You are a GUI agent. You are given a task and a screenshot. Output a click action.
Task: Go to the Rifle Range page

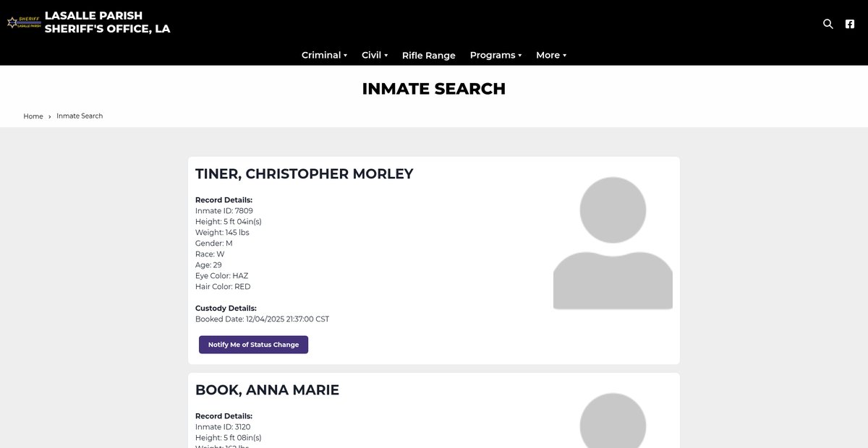(x=429, y=56)
